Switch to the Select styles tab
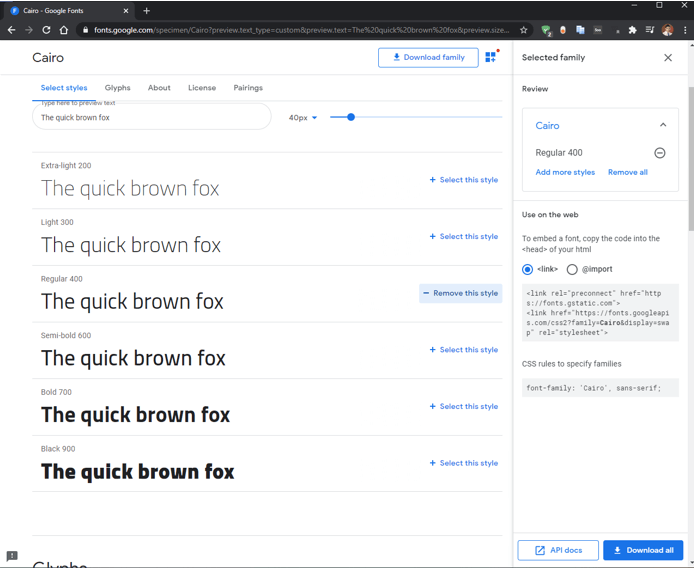 click(x=64, y=88)
